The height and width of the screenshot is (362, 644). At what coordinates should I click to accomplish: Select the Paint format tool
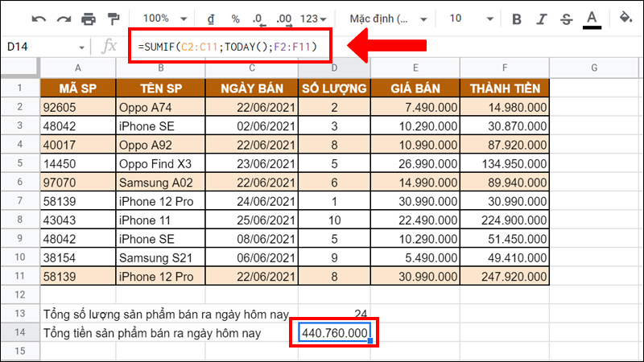point(114,18)
